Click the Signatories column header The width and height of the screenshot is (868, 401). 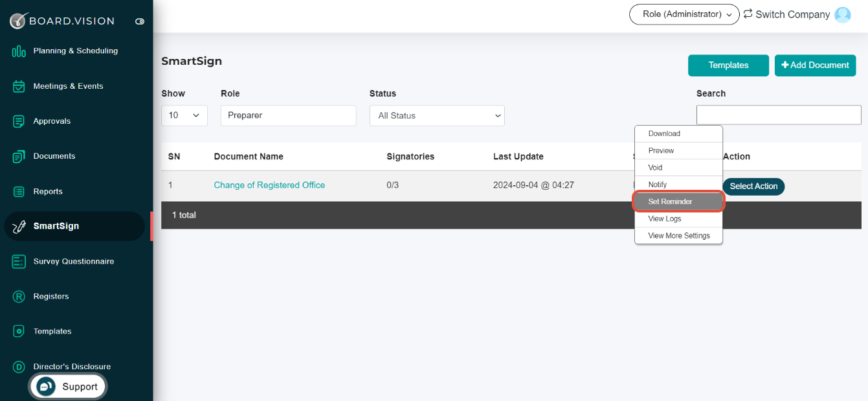click(410, 157)
